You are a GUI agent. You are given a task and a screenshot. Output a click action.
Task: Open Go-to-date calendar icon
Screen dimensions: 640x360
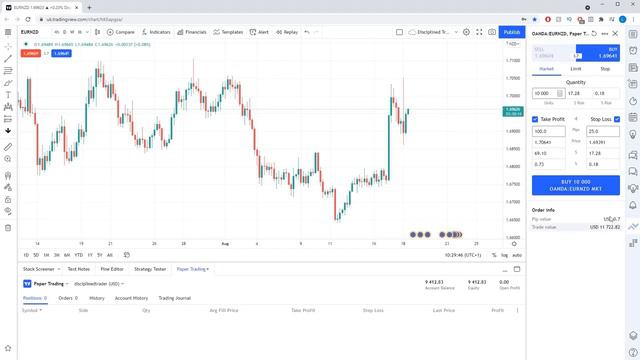tap(127, 255)
